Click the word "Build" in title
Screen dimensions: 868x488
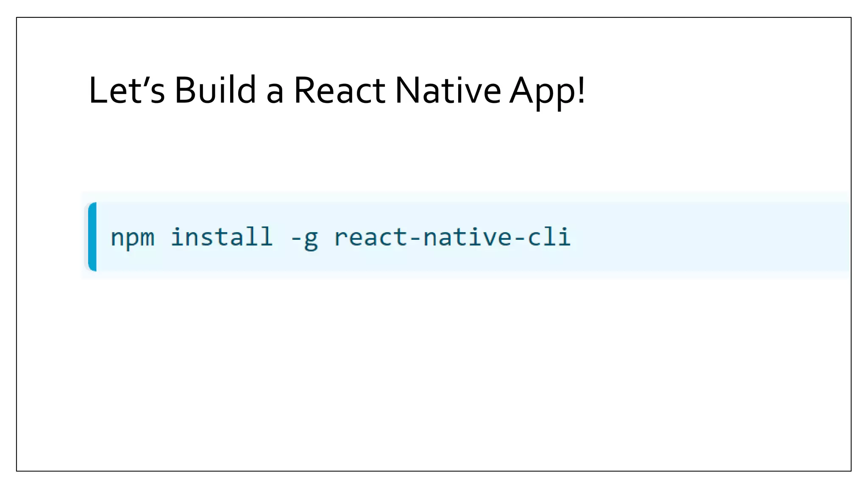215,90
